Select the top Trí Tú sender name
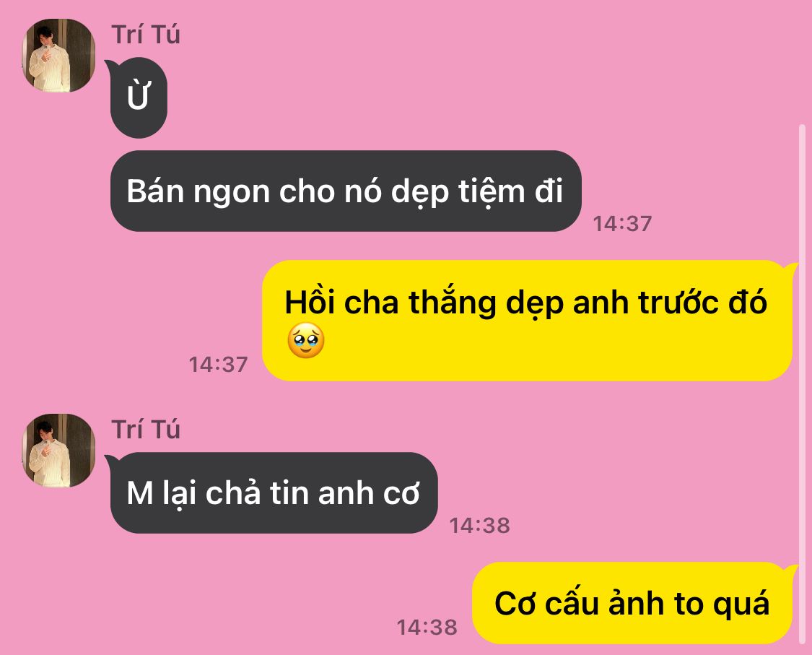Viewport: 812px width, 655px height. (146, 35)
